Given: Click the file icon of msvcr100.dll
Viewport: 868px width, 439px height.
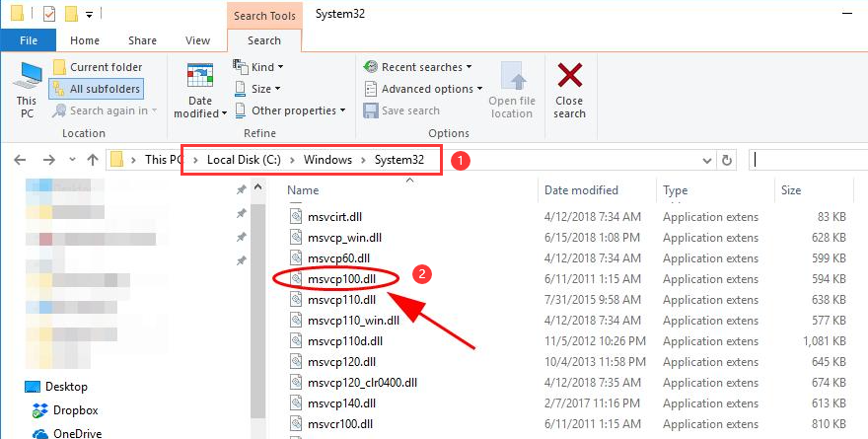Looking at the screenshot, I should click(x=297, y=424).
